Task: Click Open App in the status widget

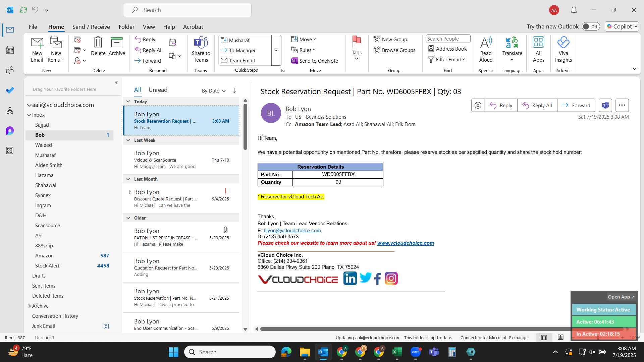Action: tap(621, 297)
